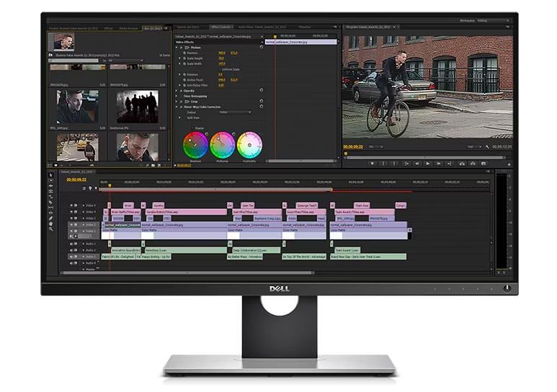
Task: Pick the Razor tool in timeline toolbox
Action: point(50,204)
